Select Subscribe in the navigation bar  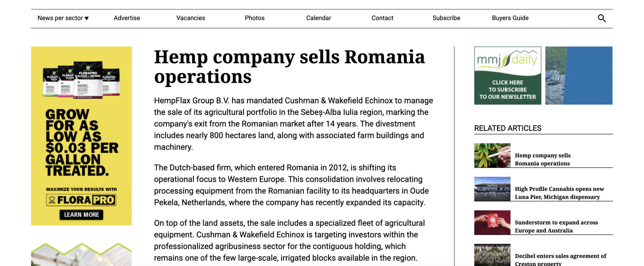click(446, 18)
